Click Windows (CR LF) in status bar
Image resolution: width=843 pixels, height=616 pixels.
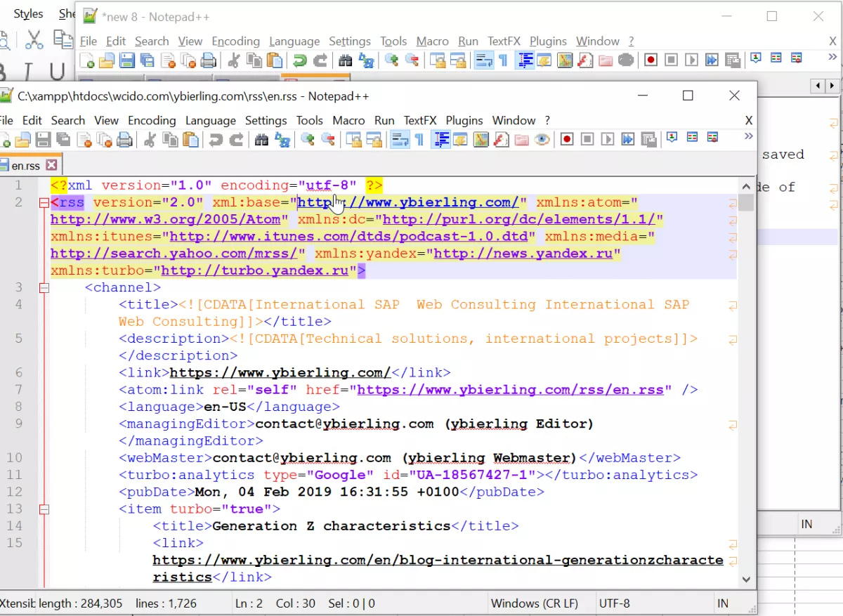click(x=534, y=603)
